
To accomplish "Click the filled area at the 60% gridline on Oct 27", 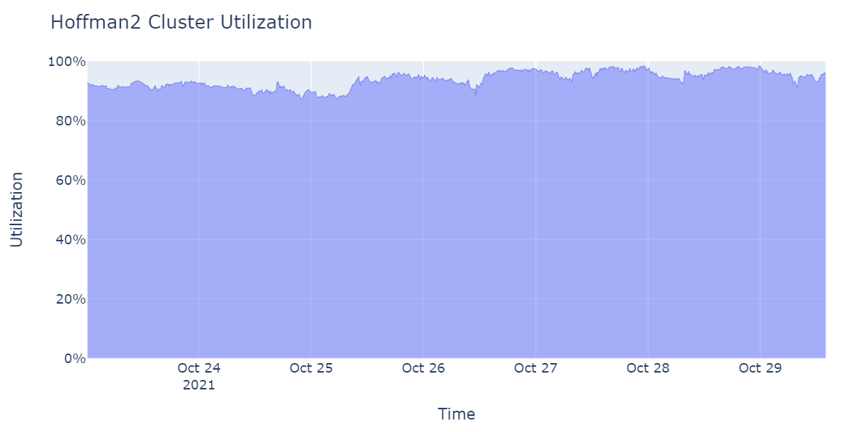I will point(535,180).
